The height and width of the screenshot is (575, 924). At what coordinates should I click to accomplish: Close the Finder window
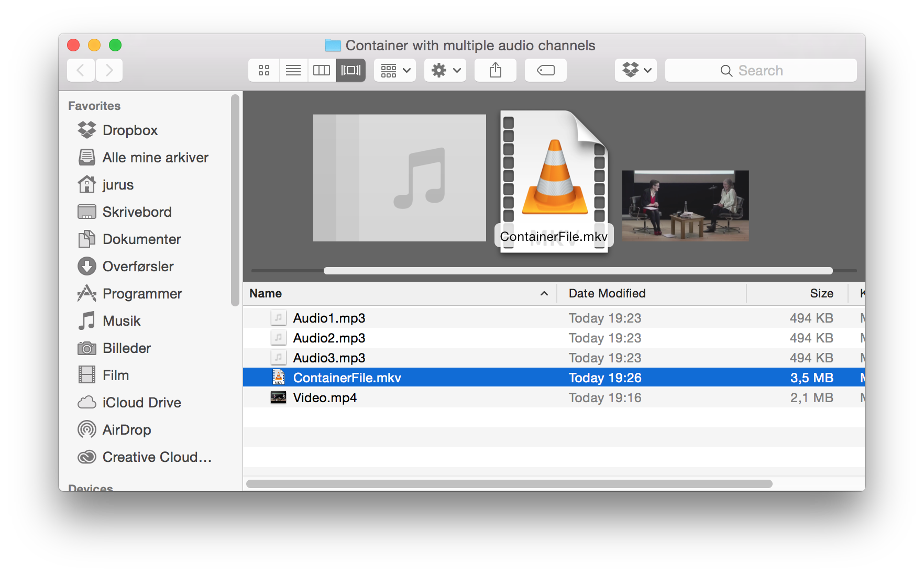pyautogui.click(x=73, y=45)
